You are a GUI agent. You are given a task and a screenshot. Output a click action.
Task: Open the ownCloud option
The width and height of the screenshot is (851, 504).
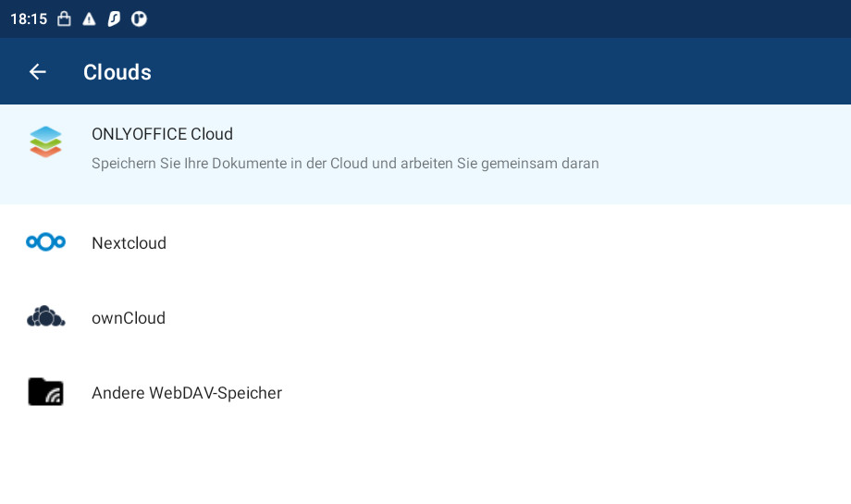click(425, 317)
